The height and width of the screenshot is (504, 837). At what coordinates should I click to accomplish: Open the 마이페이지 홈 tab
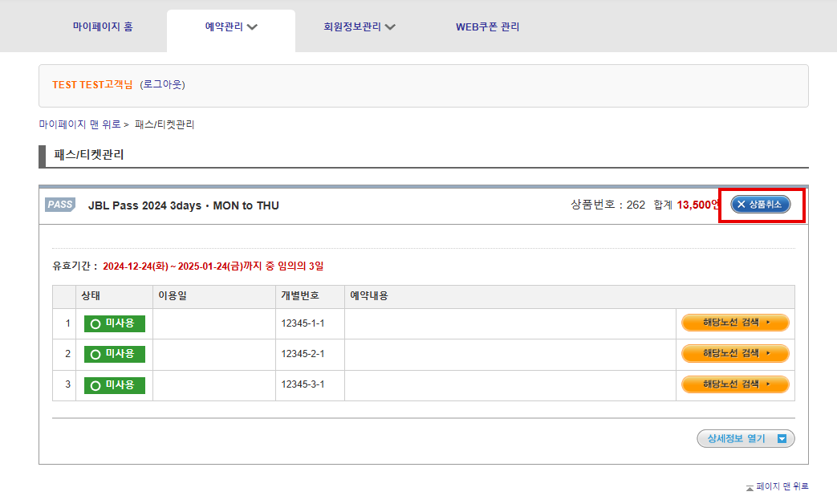(103, 26)
